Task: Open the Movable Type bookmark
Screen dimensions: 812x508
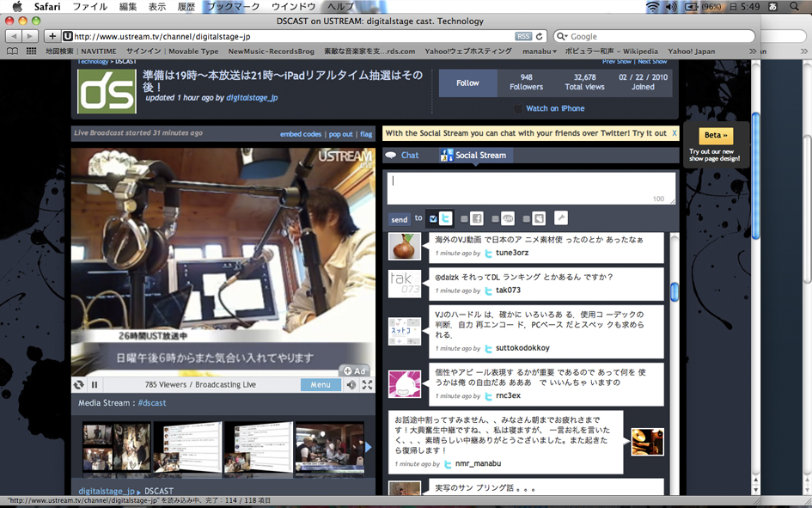Action: 193,52
